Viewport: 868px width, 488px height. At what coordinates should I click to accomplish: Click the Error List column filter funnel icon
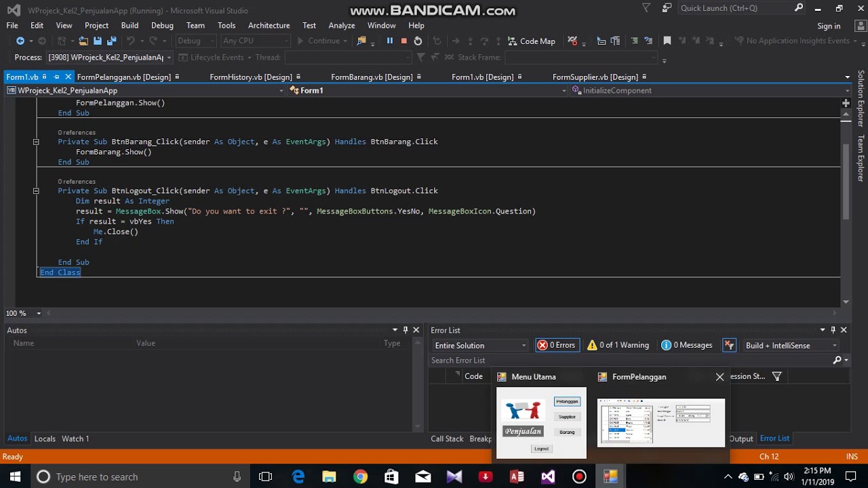coord(777,376)
